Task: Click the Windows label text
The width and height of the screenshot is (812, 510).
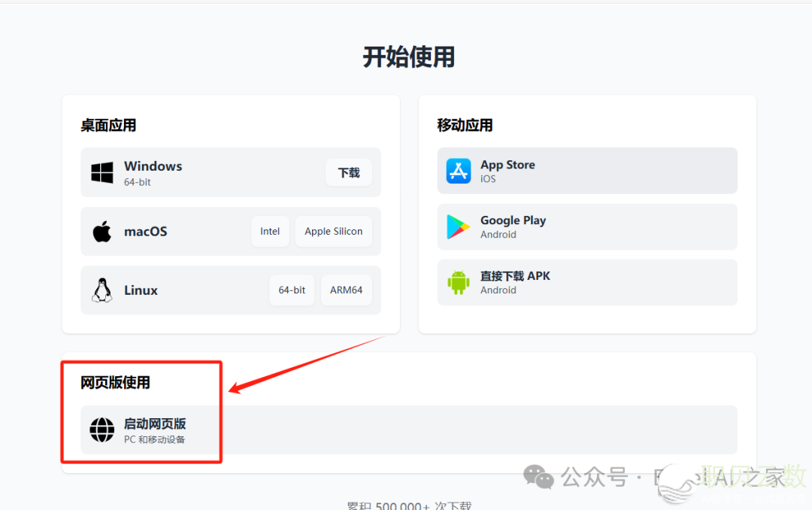Action: 153,165
